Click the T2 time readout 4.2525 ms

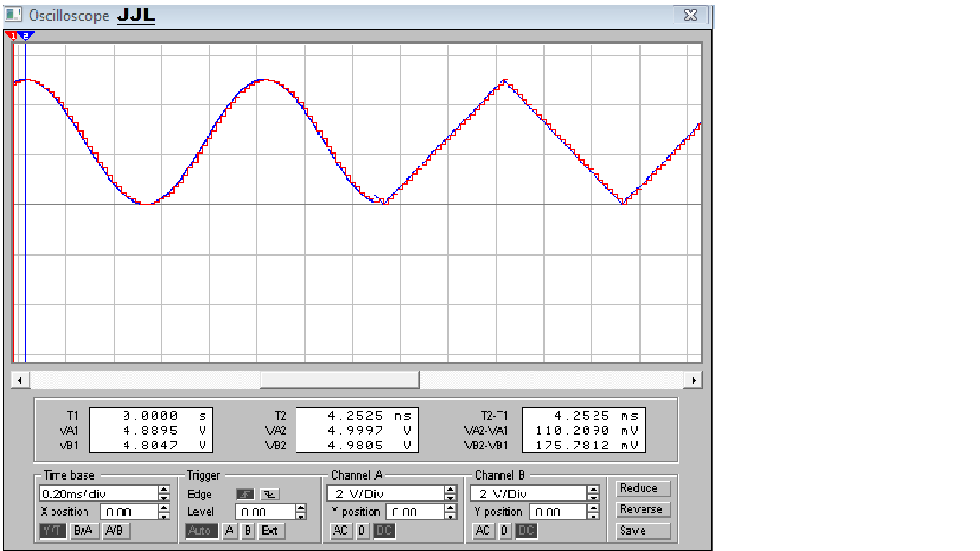click(369, 416)
